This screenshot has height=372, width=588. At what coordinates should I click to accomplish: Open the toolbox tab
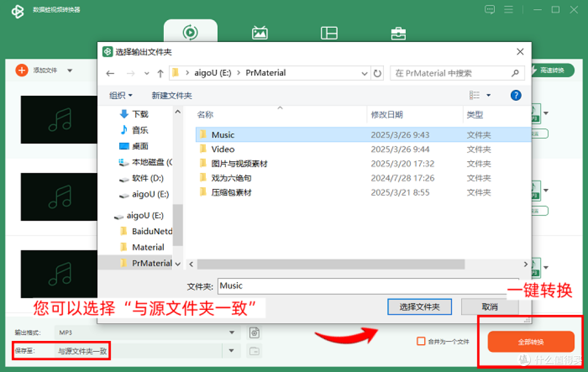[x=398, y=33]
